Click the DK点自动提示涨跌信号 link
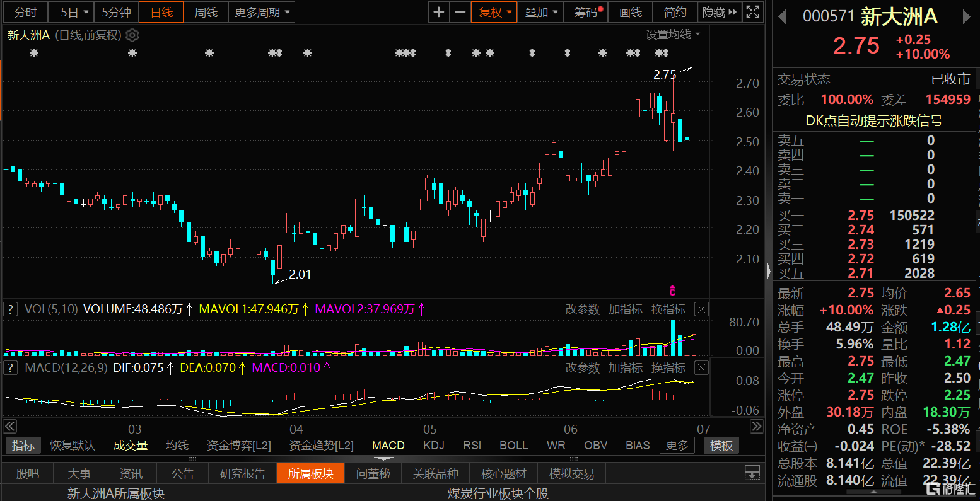 coord(874,121)
